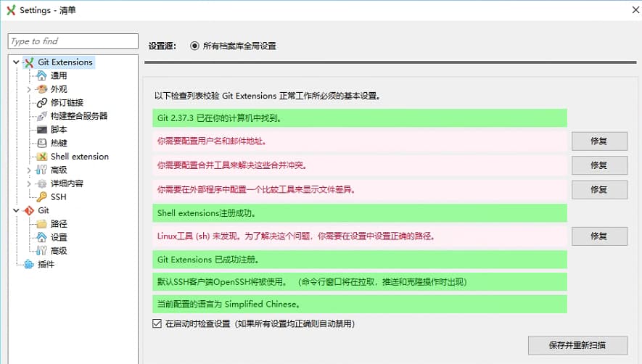
Task: Click the orange Git diamond icon
Action: [x=29, y=210]
